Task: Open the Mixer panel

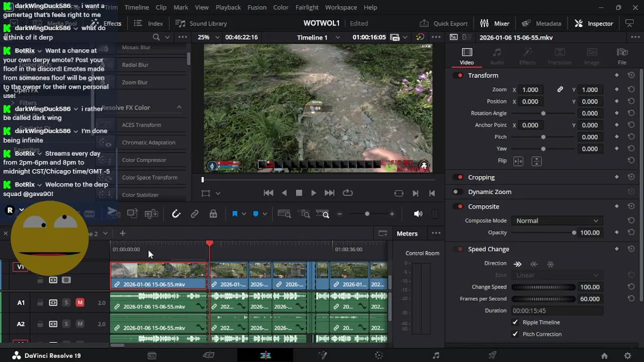Action: pyautogui.click(x=495, y=23)
